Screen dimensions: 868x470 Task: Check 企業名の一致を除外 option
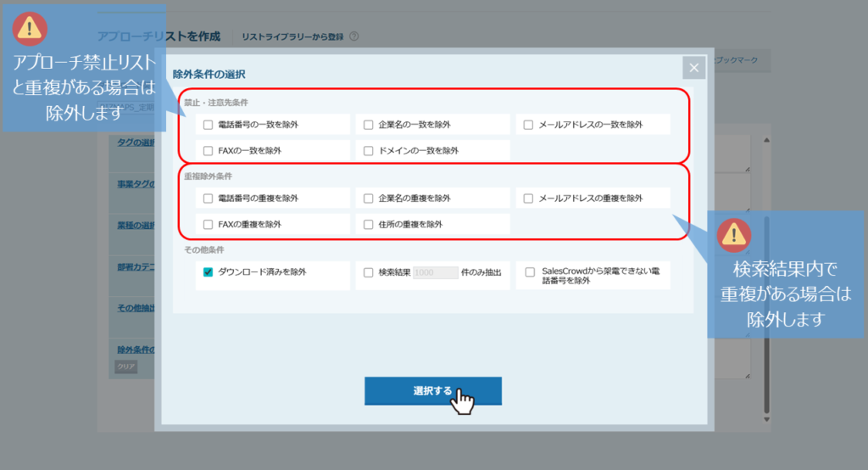click(368, 125)
